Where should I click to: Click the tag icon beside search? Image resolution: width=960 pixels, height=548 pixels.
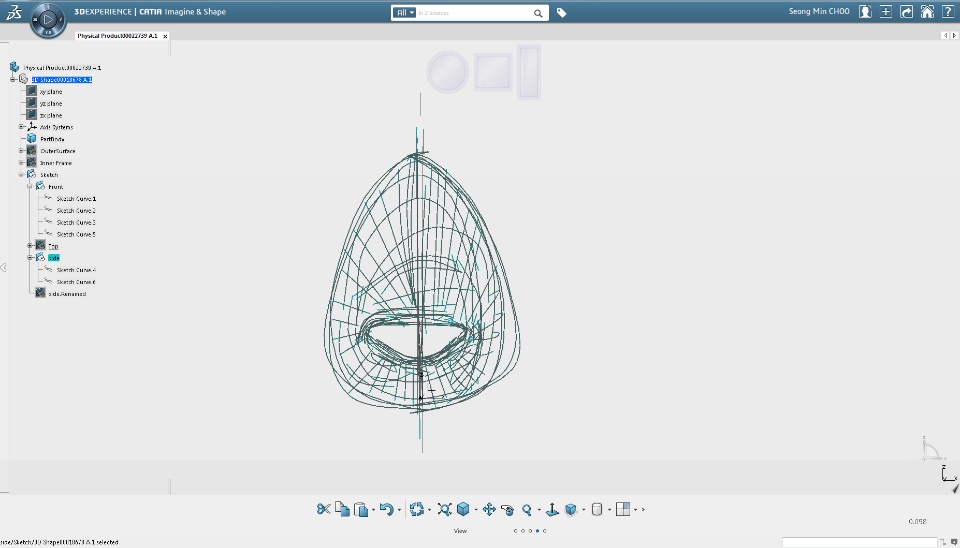coord(561,13)
